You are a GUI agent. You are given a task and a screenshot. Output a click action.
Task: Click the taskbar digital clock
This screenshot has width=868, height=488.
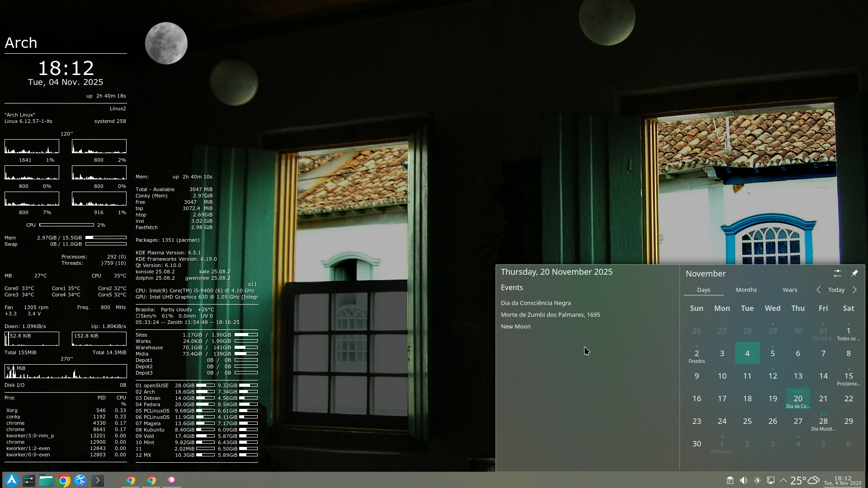point(843,480)
